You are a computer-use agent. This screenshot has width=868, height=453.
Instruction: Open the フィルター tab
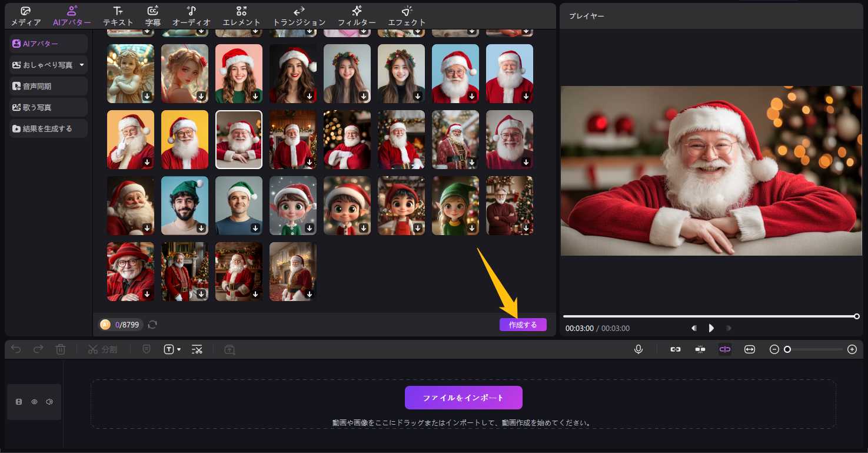click(357, 16)
